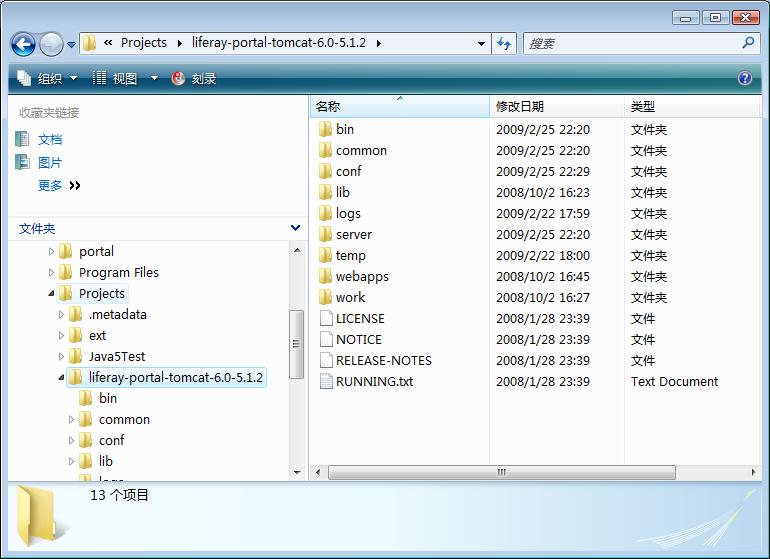The width and height of the screenshot is (770, 559).
Task: Click the 视图 toolbar button
Action: point(115,78)
